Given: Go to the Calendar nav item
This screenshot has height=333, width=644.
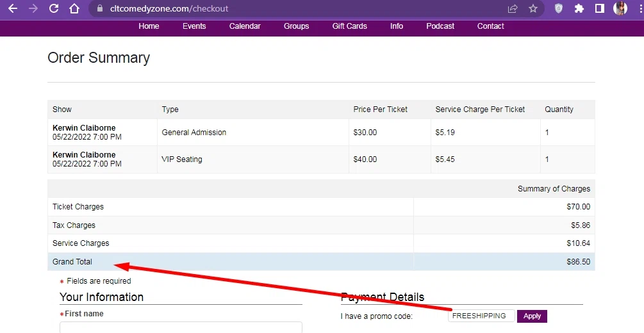Looking at the screenshot, I should point(245,26).
